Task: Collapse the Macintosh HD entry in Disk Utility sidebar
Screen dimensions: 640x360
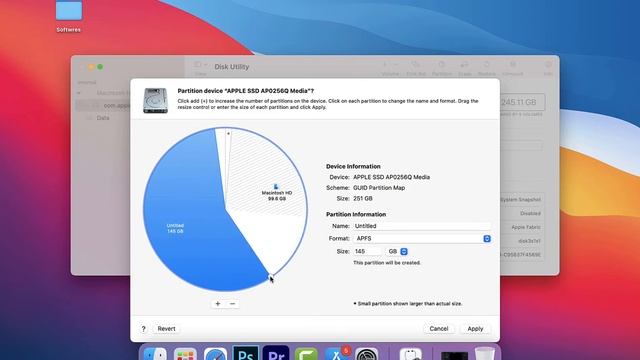Action: [79, 93]
